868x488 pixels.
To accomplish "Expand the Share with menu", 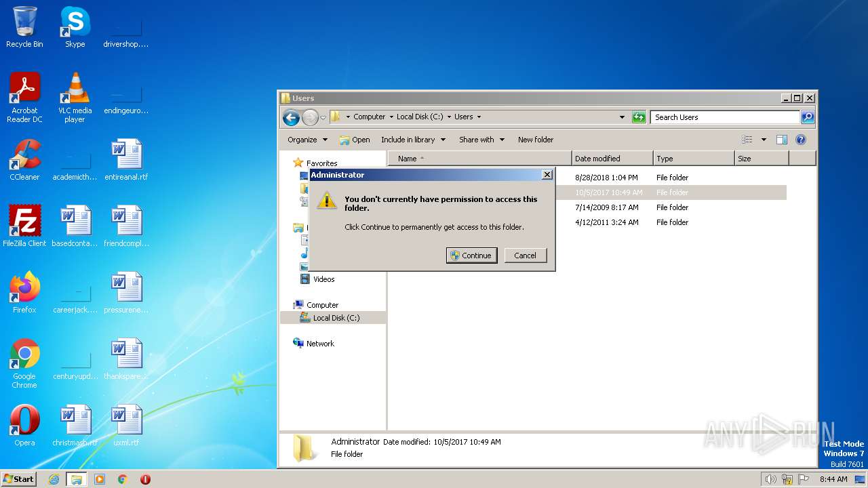I will (x=481, y=140).
